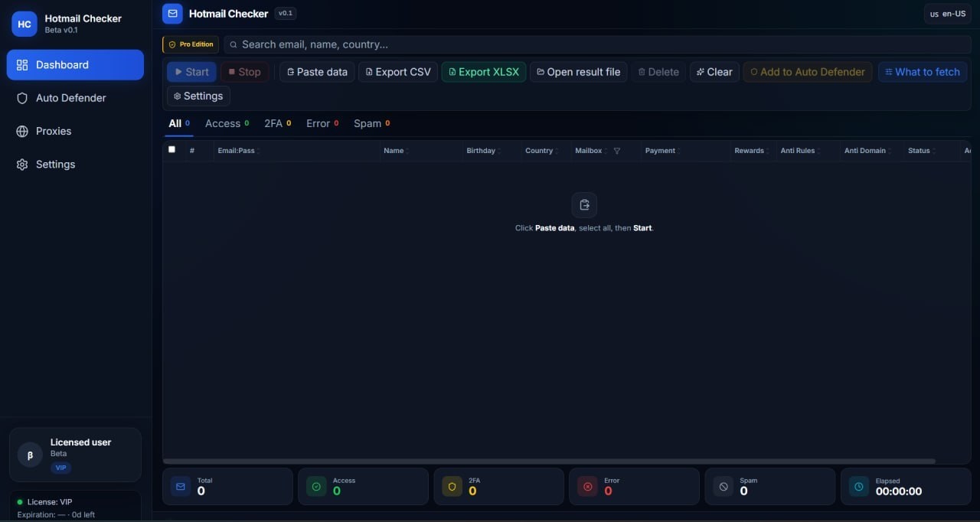Open the Dashboard page
The image size is (980, 522).
coord(75,65)
